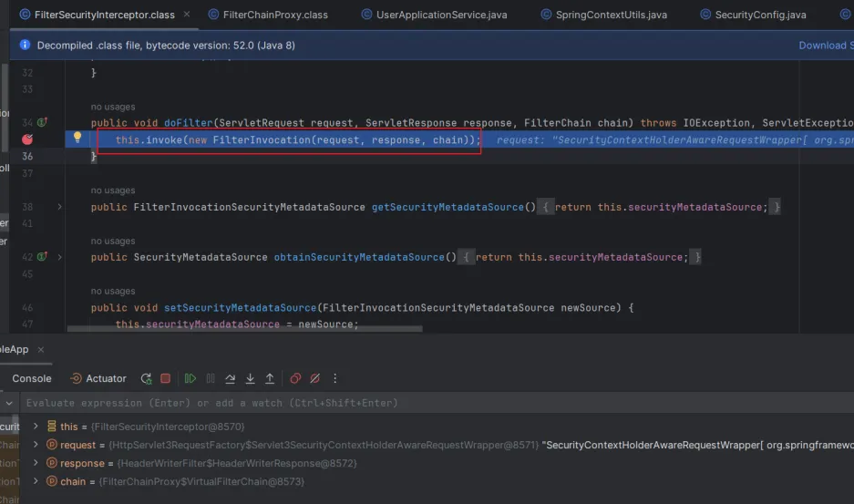This screenshot has height=504, width=854.
Task: Open the SecurityConfig.java editor tab
Action: (759, 15)
